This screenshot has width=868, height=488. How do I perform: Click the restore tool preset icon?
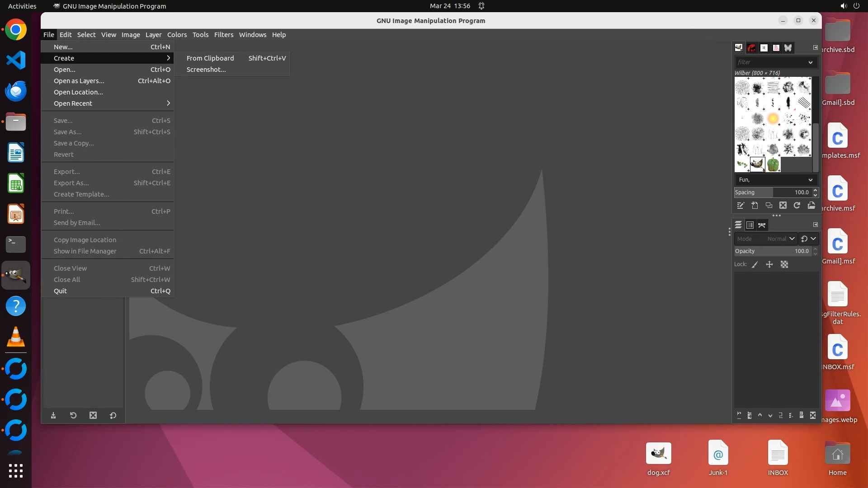tap(73, 415)
